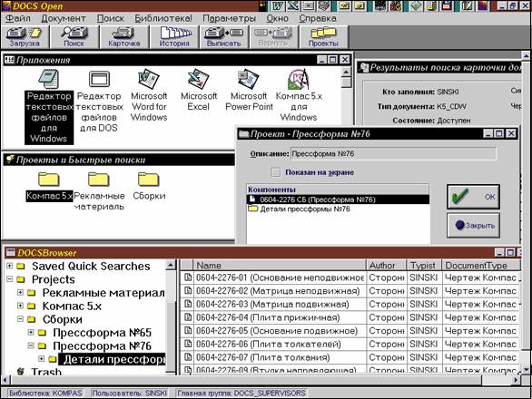The height and width of the screenshot is (399, 532).
Task: Click Пользователь: SINSKI status bar entry
Action: click(129, 393)
